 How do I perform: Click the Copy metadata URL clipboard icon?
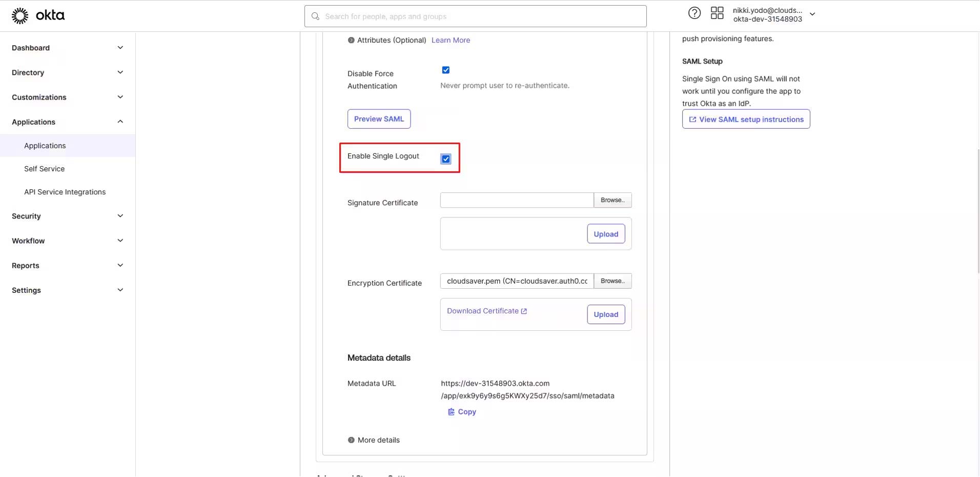coord(451,412)
